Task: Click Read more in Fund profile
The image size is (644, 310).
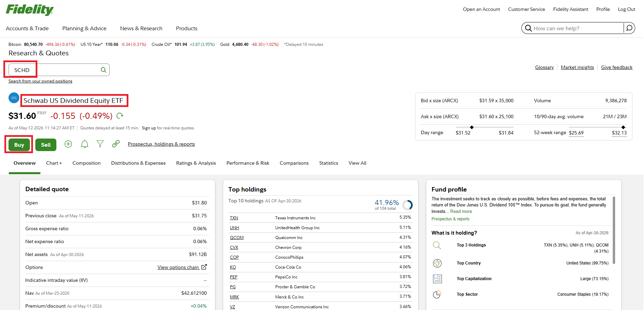Action: click(461, 211)
